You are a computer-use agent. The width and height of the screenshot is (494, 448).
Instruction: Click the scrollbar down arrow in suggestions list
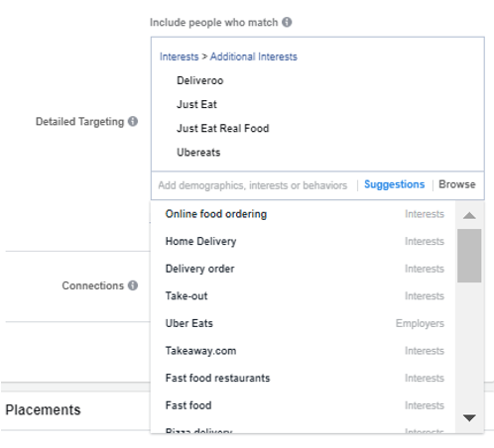pos(469,418)
